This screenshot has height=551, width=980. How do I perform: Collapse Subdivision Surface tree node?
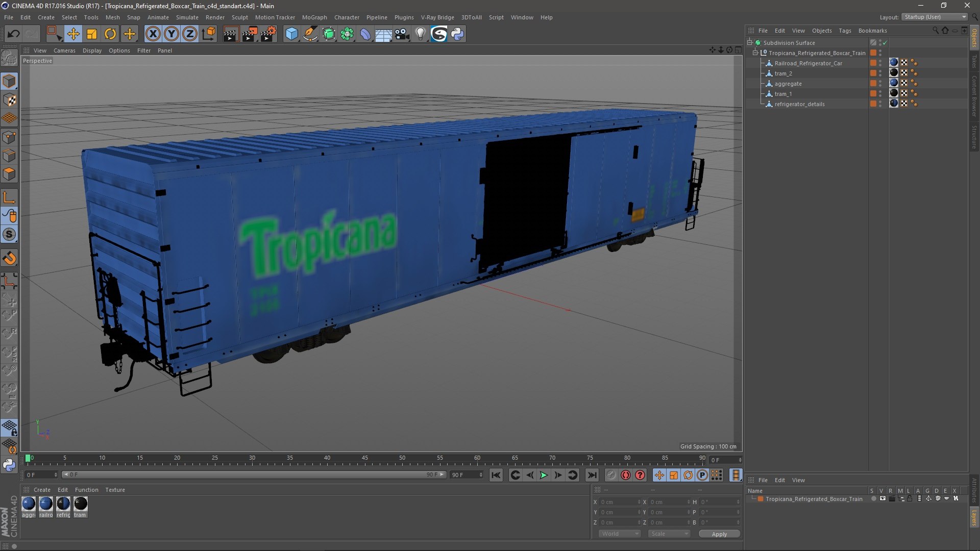click(750, 43)
